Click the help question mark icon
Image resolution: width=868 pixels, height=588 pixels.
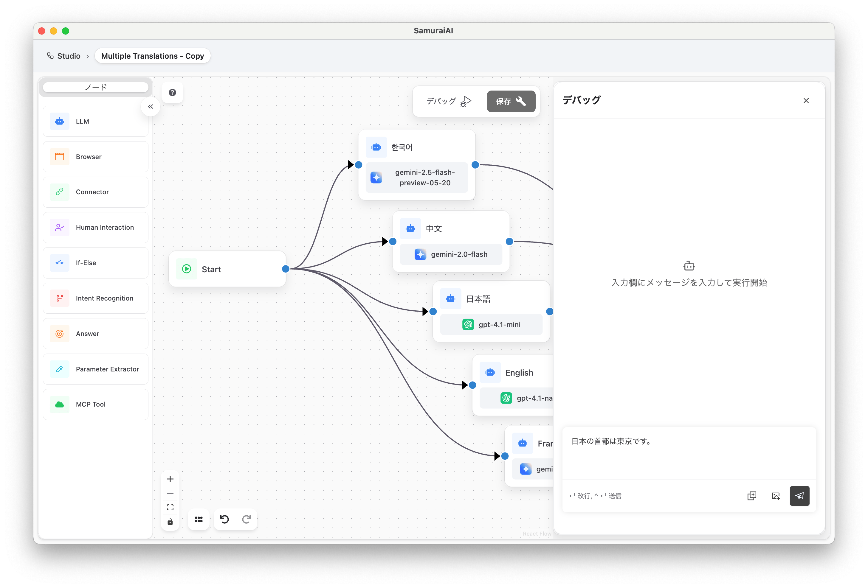(x=172, y=93)
